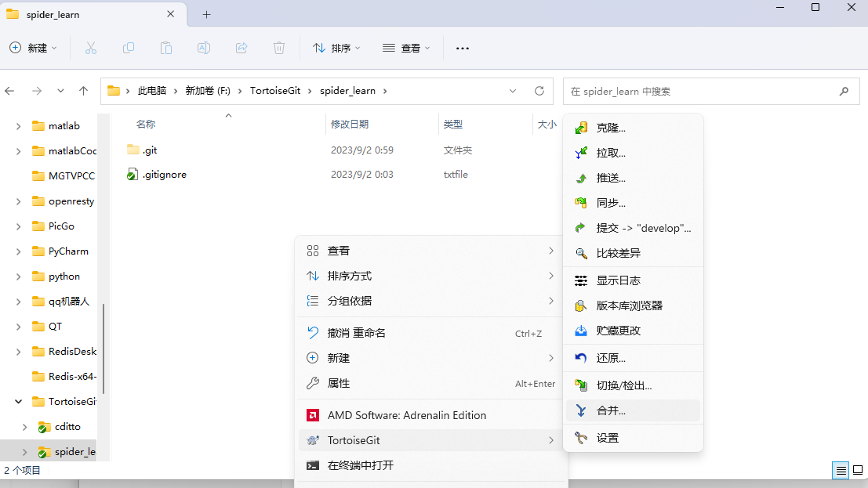Open the See more (…) toolbar menu
This screenshot has width=868, height=488.
(463, 48)
